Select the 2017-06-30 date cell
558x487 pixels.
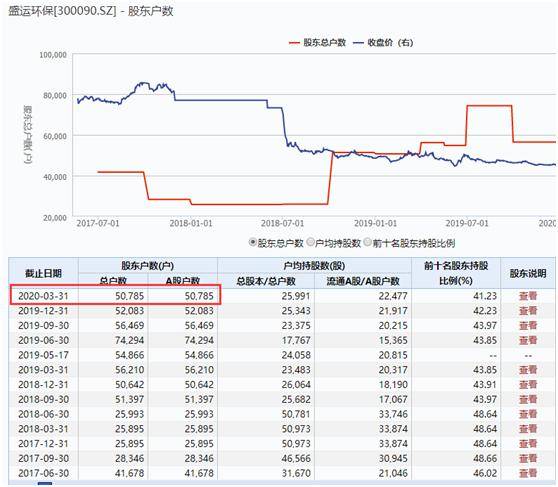(43, 473)
